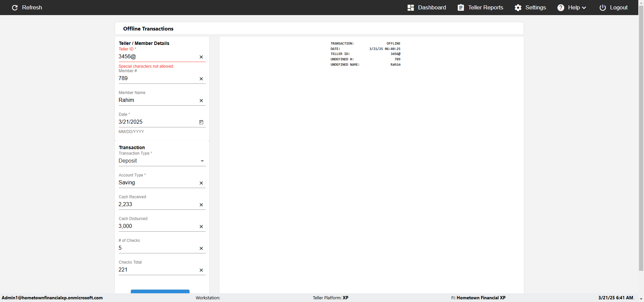
Task: Click the Help question mark icon
Action: click(x=561, y=7)
